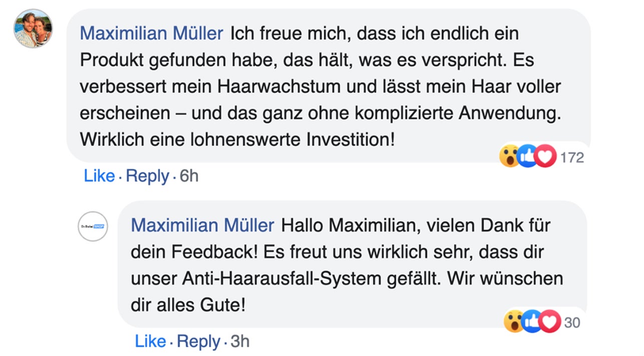This screenshot has height=356, width=644.
Task: Open the couple profile photo avatar
Action: pyautogui.click(x=33, y=28)
